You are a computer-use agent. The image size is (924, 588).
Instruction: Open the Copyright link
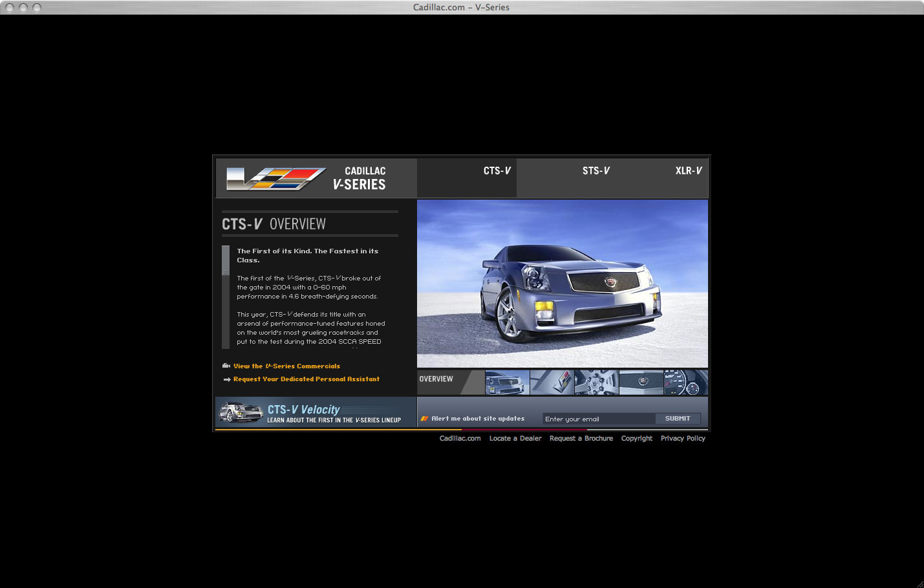(637, 438)
